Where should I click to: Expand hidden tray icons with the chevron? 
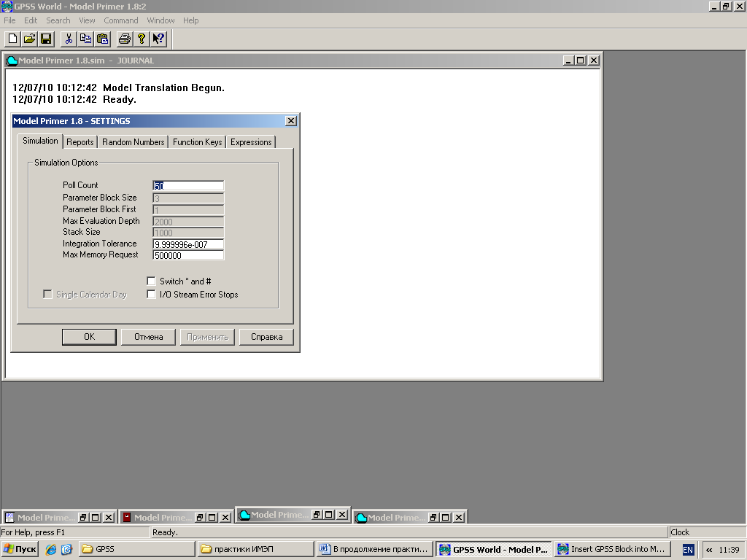tap(709, 550)
